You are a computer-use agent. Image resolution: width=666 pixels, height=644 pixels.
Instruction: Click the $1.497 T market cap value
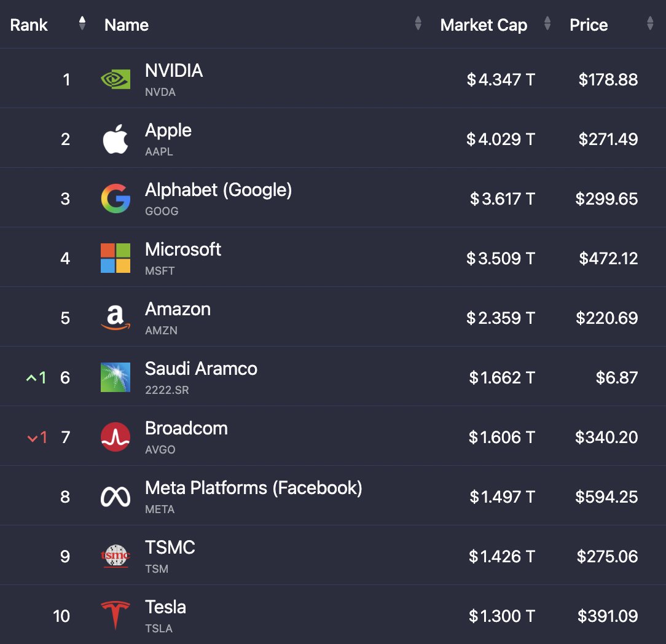tap(502, 497)
